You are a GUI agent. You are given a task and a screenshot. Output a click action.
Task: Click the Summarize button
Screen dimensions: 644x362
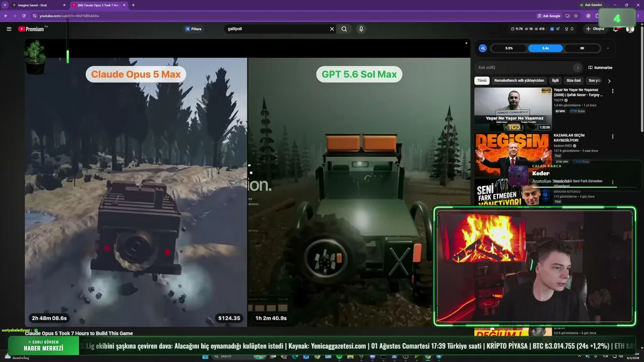tap(600, 67)
